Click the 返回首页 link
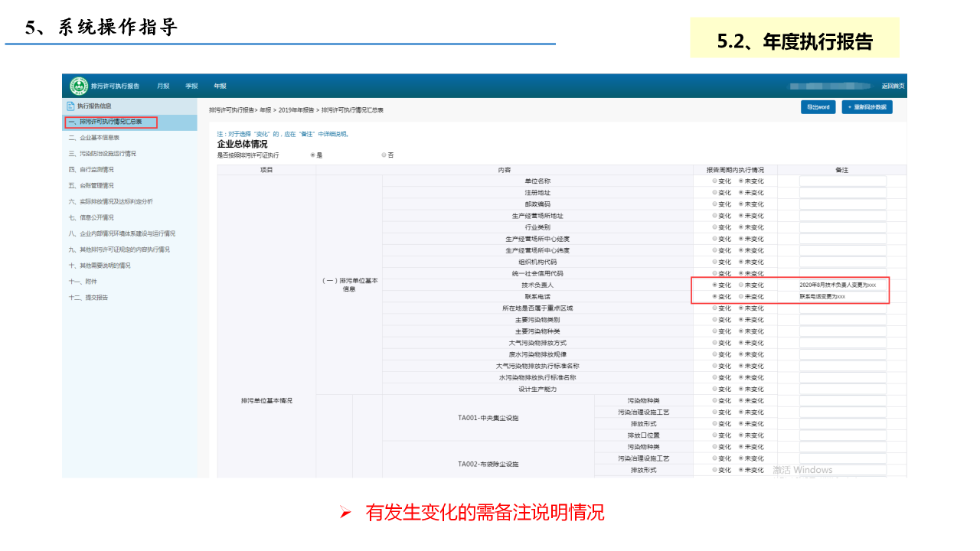This screenshot has height=551, width=980. coord(893,86)
